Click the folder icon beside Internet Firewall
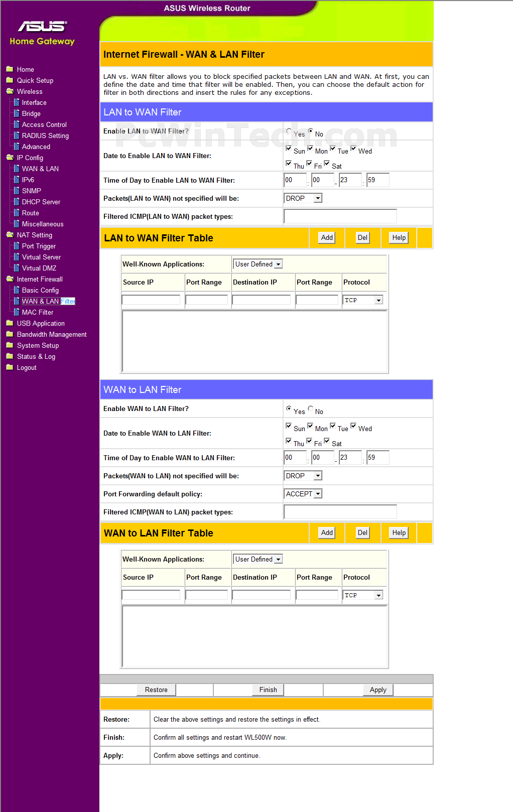Image resolution: width=513 pixels, height=812 pixels. (x=10, y=279)
